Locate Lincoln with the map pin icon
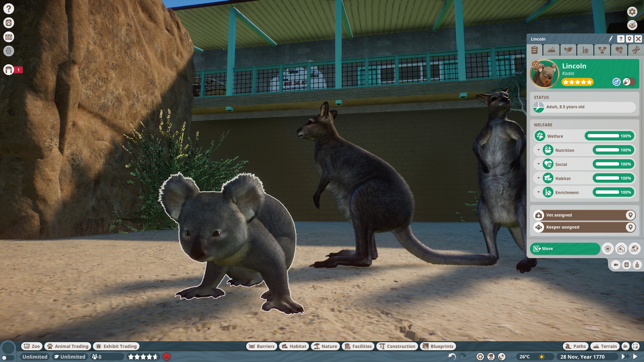The height and width of the screenshot is (362, 644). tap(630, 39)
